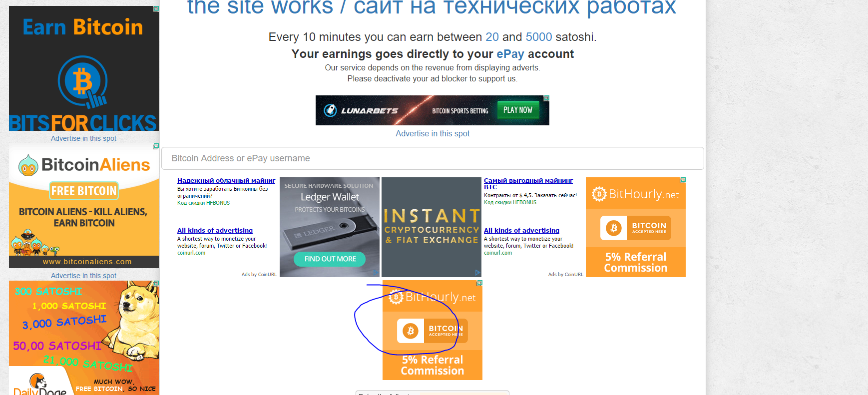The width and height of the screenshot is (868, 395).
Task: Click the www.bitcoinaliens.com address text
Action: (87, 262)
